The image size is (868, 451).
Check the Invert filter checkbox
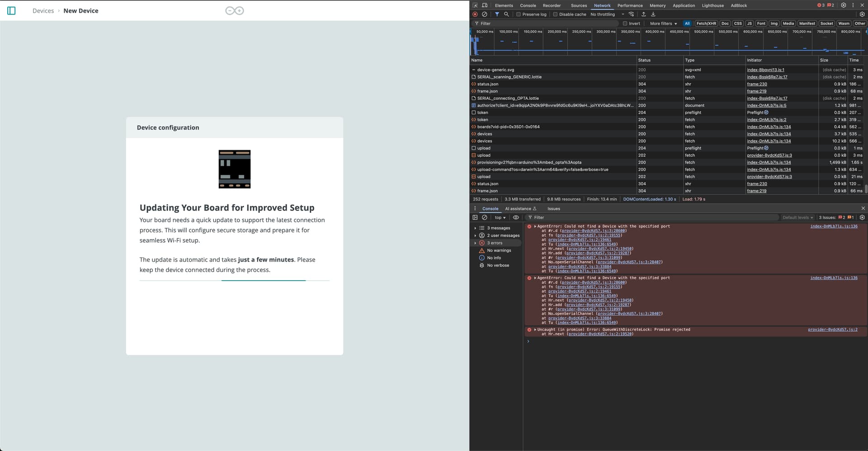(625, 23)
